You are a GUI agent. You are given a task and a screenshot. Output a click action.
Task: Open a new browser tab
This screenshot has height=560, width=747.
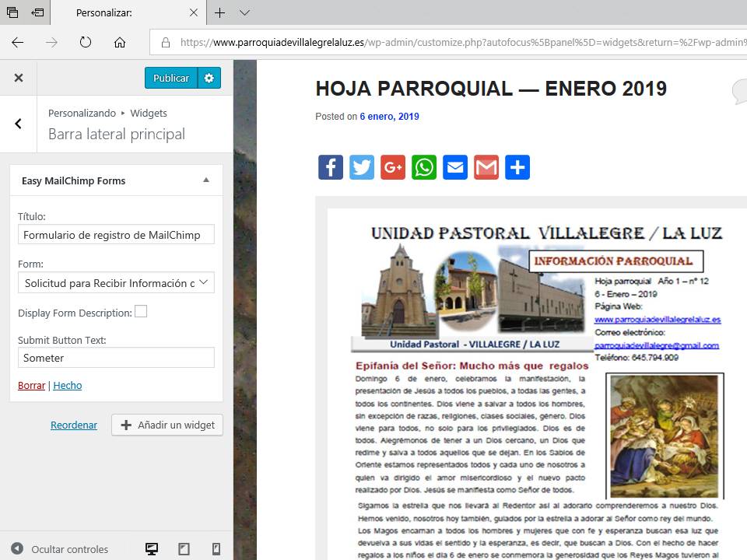click(219, 13)
